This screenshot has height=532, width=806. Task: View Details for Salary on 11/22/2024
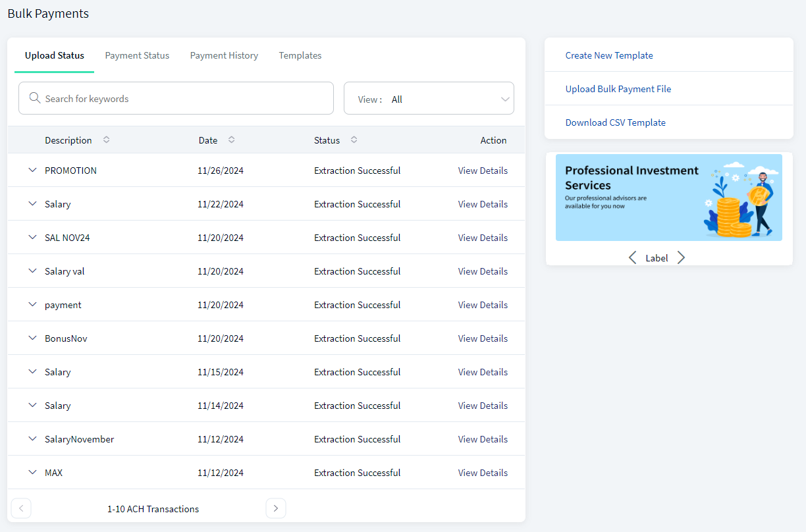pos(483,204)
